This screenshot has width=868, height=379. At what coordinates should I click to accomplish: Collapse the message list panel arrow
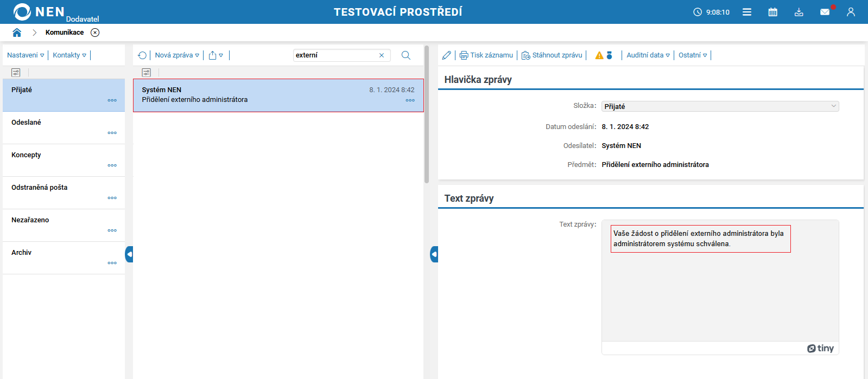point(434,254)
